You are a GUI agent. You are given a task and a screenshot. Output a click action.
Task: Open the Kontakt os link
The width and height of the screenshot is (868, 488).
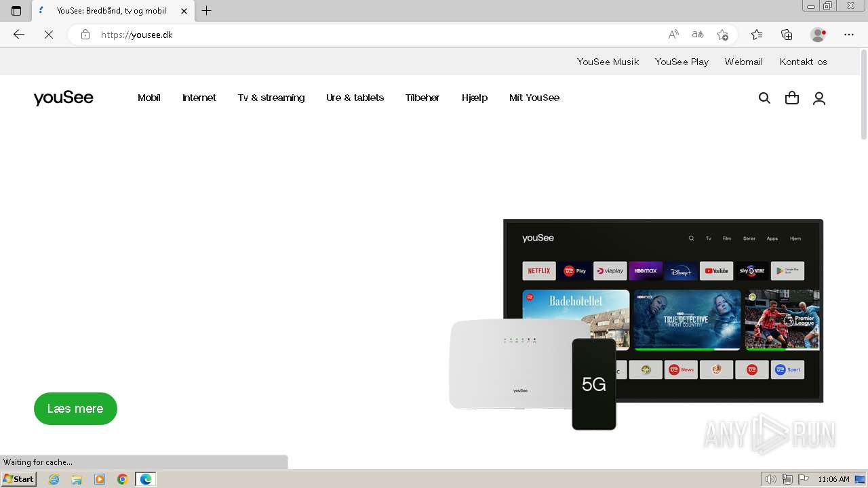click(x=804, y=62)
